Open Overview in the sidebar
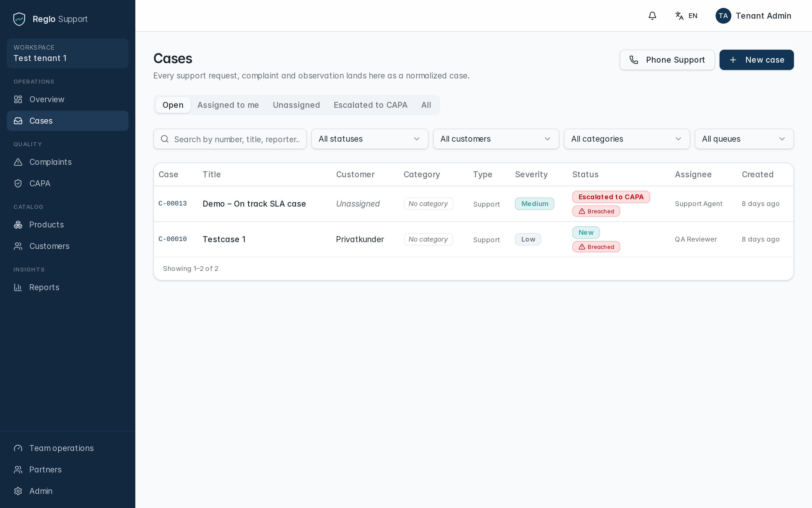This screenshot has height=508, width=812. point(67,99)
